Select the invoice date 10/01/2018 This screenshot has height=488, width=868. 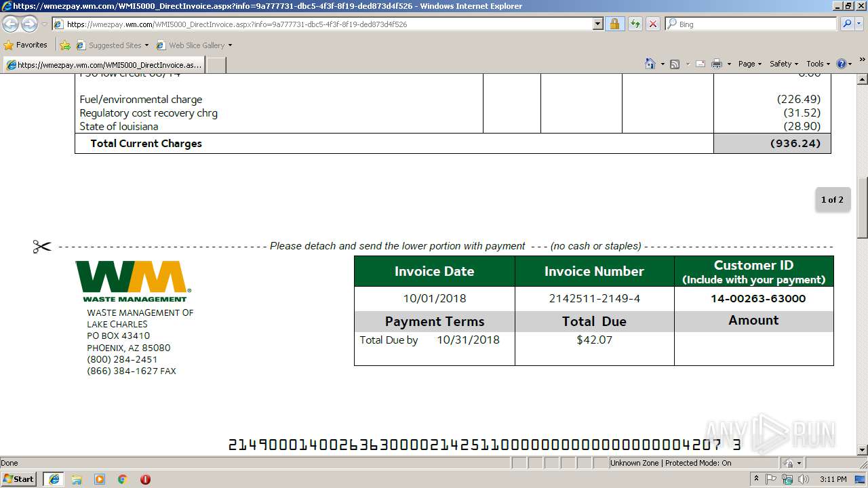435,298
